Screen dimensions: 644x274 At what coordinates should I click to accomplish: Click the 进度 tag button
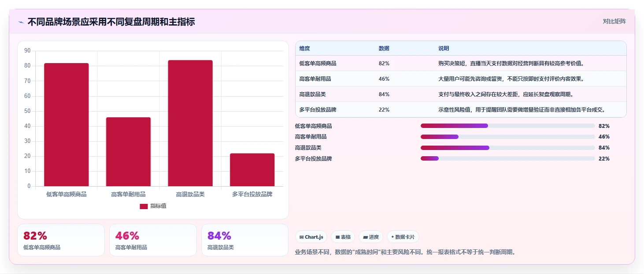tap(371, 237)
